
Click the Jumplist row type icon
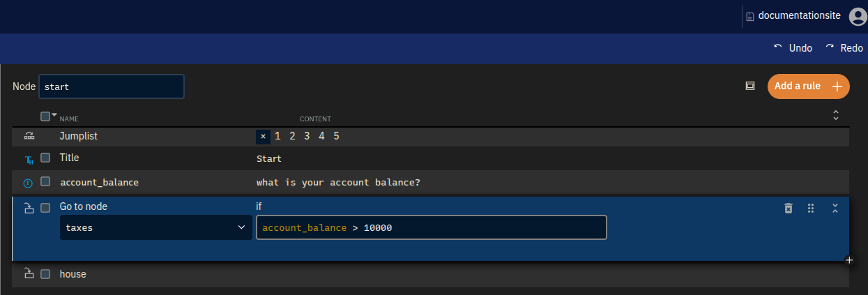pos(29,137)
